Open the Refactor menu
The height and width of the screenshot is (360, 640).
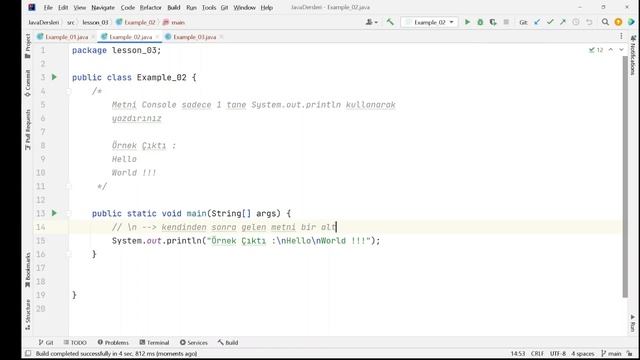(151, 7)
